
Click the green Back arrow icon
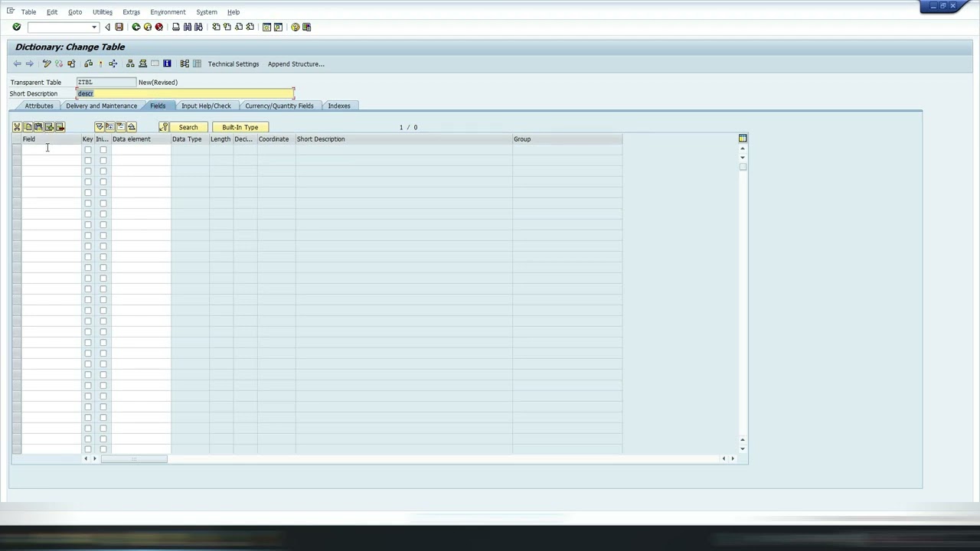[x=136, y=27]
